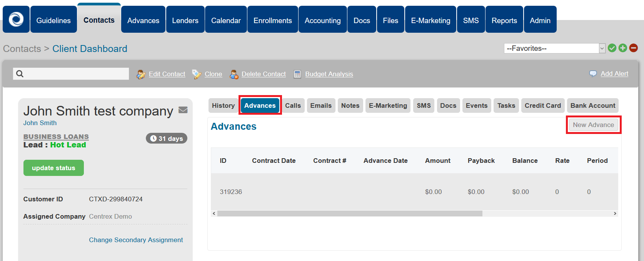Open the Admin main tab
Screen dimensions: 644x261
coord(540,19)
